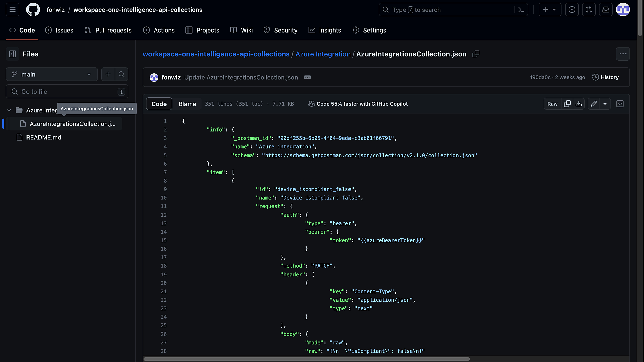Click the horizontal code scrollbar

click(x=306, y=359)
